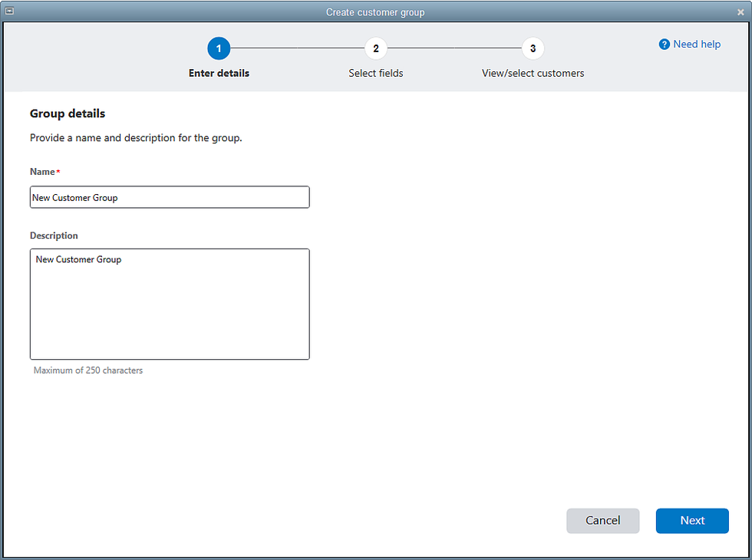Click the Description field label
Viewport: 752px width, 560px height.
[x=54, y=236]
